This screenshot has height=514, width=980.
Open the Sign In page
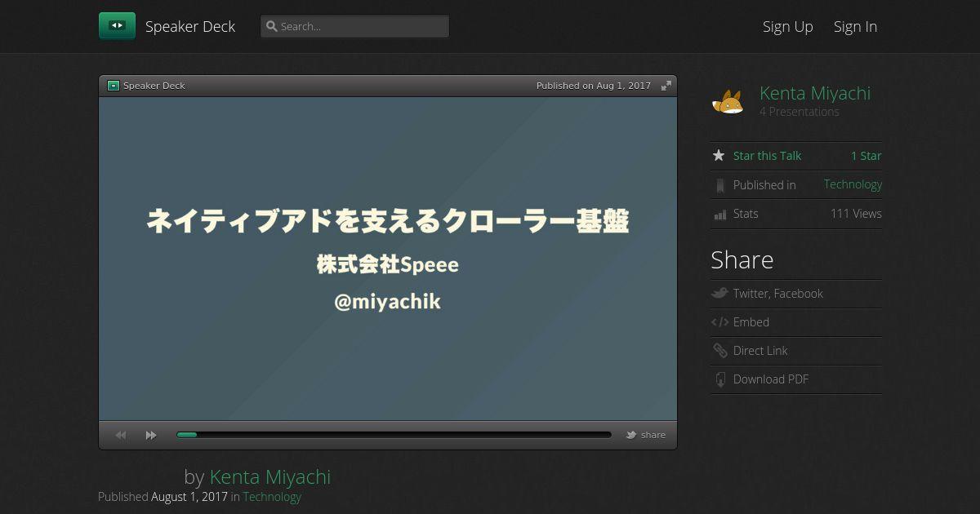pos(855,26)
